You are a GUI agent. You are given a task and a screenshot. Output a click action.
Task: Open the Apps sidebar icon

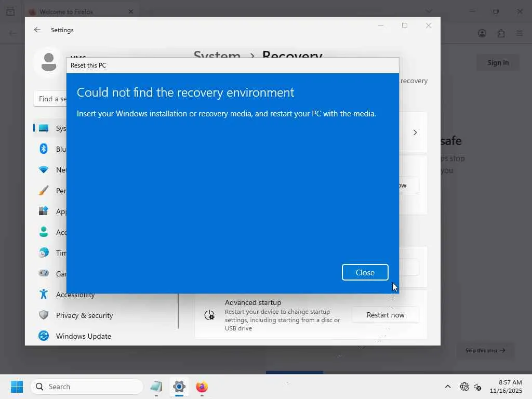click(44, 211)
